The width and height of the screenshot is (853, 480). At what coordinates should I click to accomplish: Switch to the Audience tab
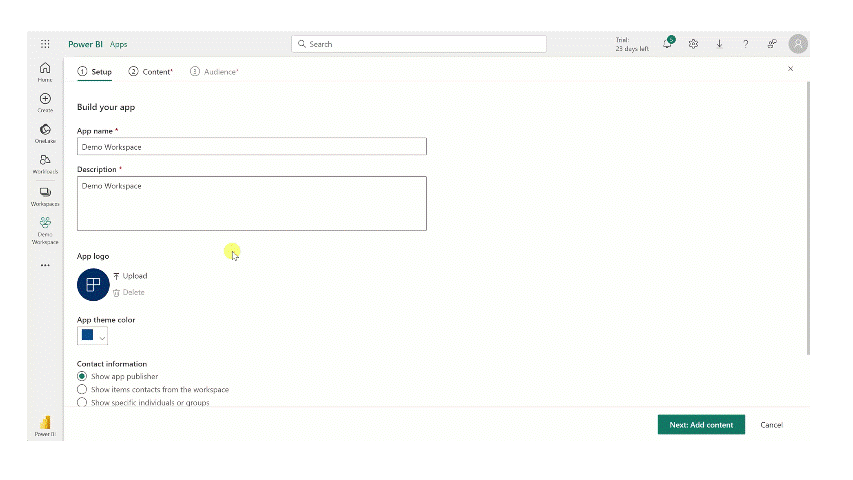pos(215,72)
